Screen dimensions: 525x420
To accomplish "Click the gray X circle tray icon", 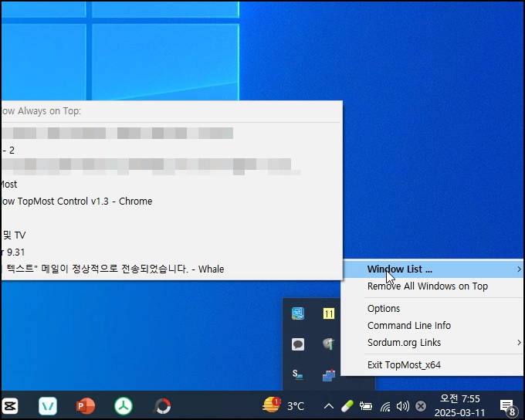I will [x=421, y=406].
